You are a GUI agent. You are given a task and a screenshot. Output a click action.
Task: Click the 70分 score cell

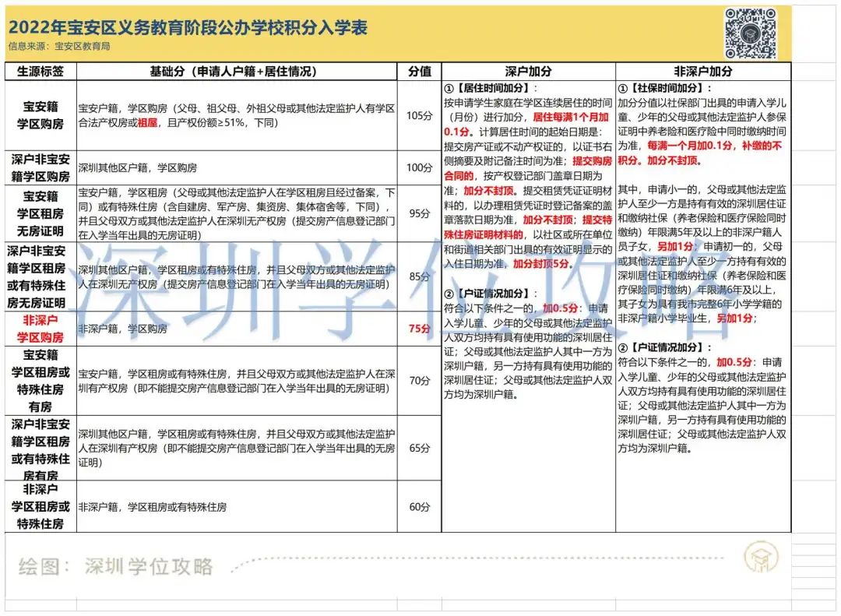pos(420,381)
